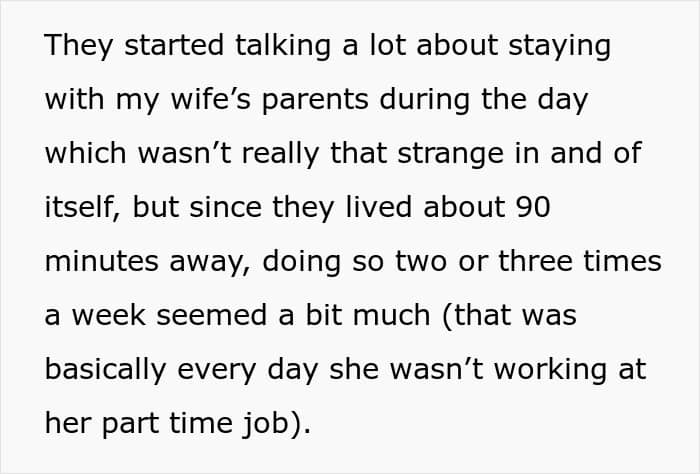The image size is (700, 474).
Task: Click the word "wasn't" in third line
Action: (184, 154)
